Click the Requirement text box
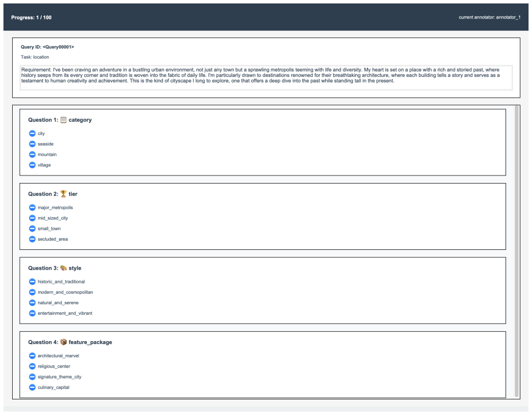This screenshot has width=532, height=415. tap(266, 78)
